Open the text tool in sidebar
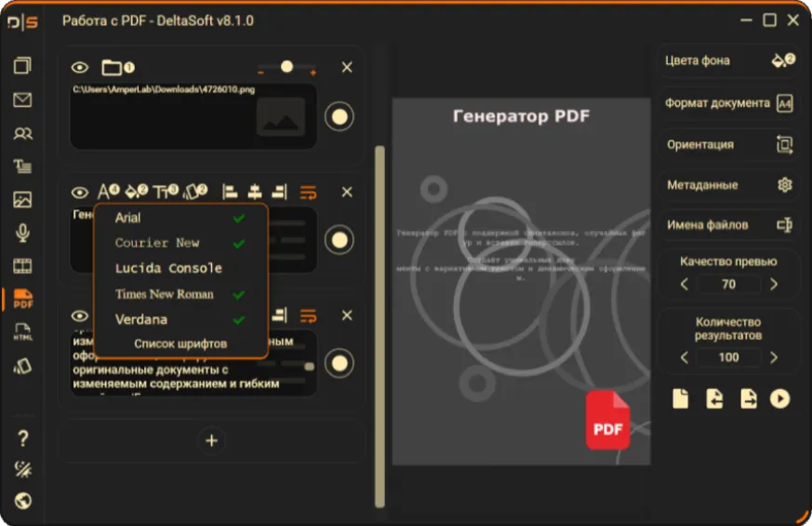 click(x=22, y=167)
